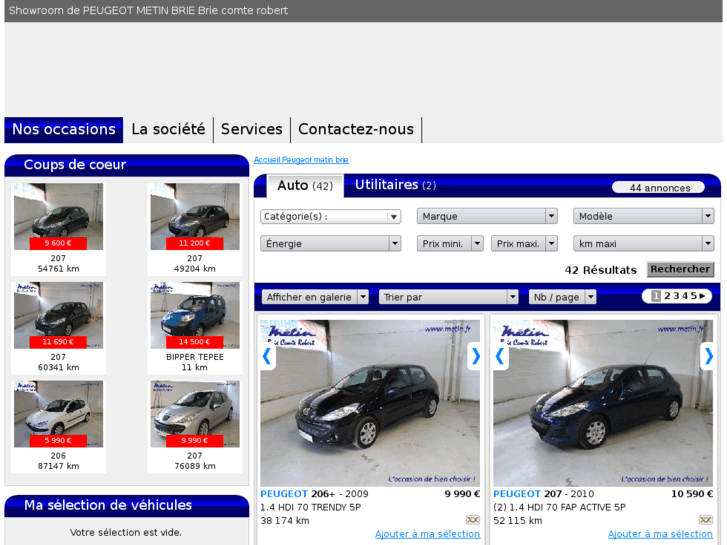The height and width of the screenshot is (545, 727).
Task: Go to results page 5
Action: (694, 296)
